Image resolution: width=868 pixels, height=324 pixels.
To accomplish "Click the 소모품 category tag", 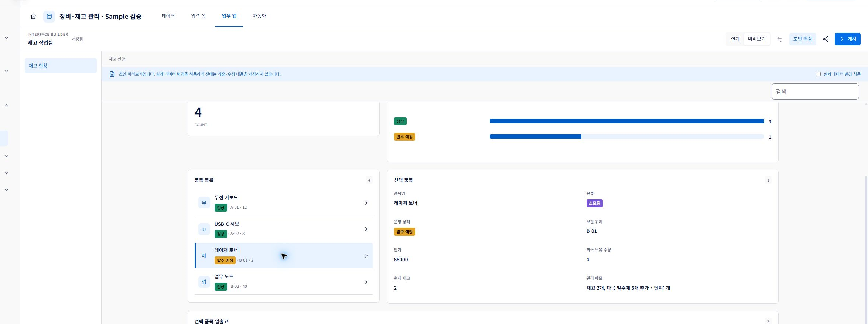I will click(594, 203).
